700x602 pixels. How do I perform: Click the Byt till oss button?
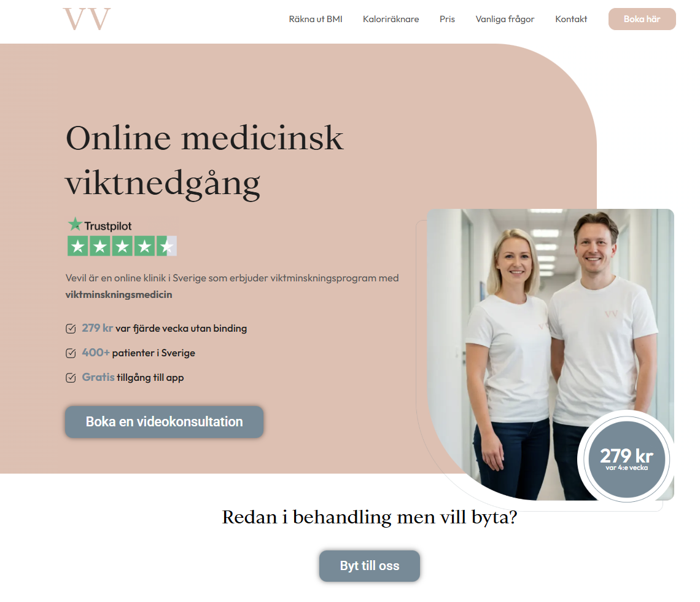pos(370,566)
